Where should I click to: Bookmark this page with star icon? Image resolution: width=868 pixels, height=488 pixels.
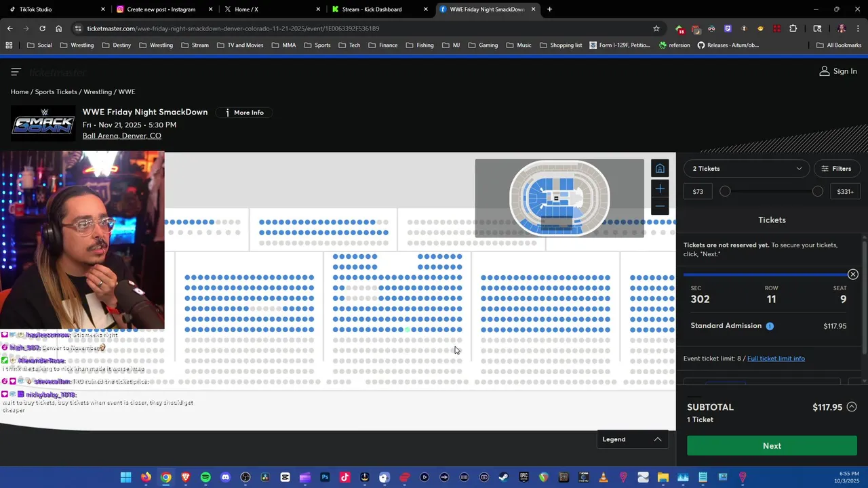point(656,28)
